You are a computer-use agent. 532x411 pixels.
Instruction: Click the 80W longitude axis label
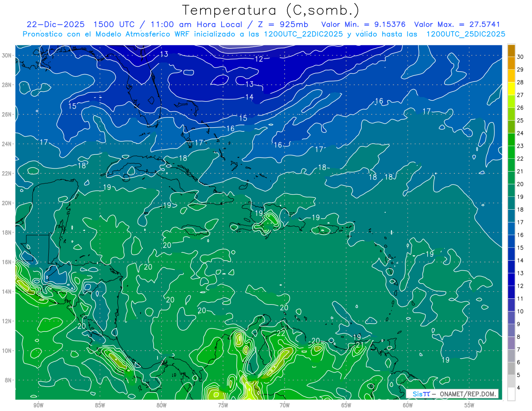(x=161, y=405)
